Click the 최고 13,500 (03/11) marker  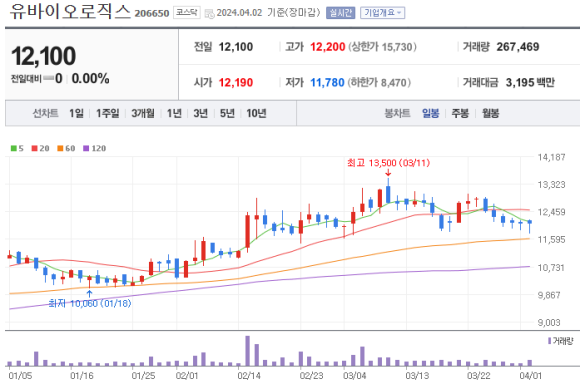coord(388,163)
